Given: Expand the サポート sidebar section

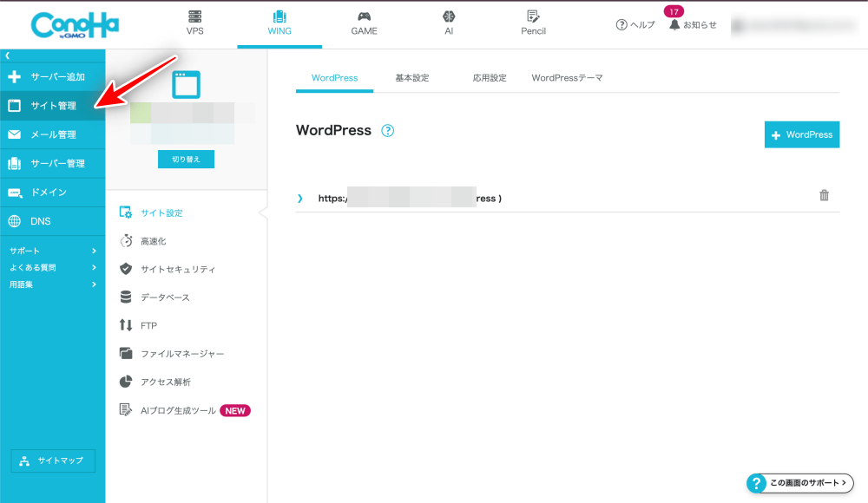Looking at the screenshot, I should (52, 251).
